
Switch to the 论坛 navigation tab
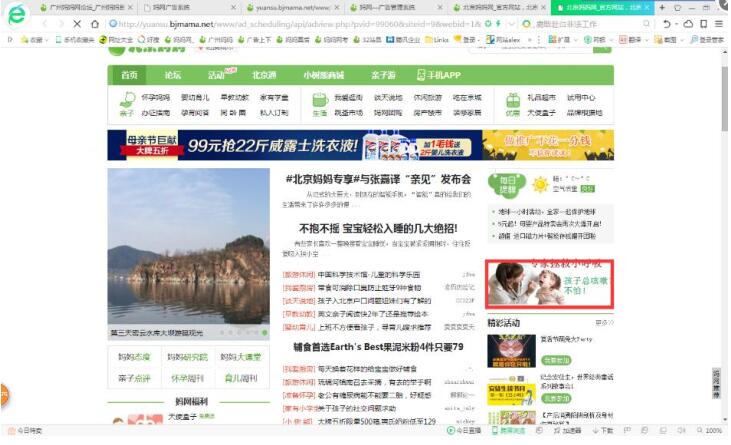(173, 75)
